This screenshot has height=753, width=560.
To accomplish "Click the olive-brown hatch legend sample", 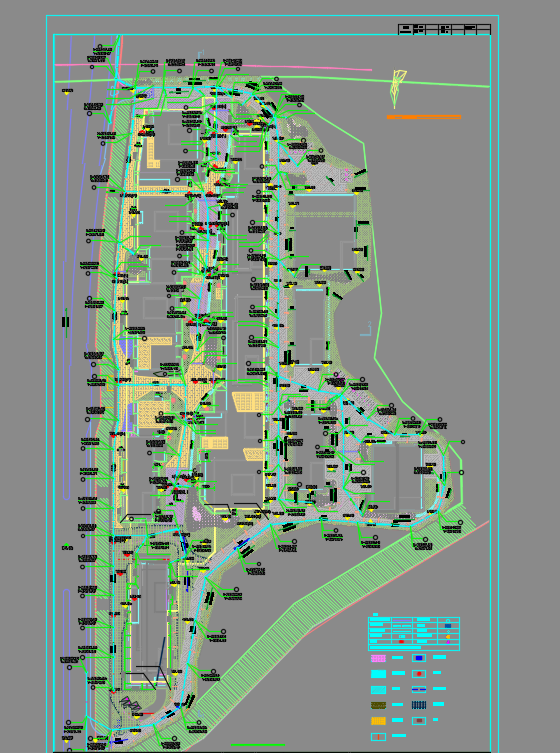I will pyautogui.click(x=378, y=705).
